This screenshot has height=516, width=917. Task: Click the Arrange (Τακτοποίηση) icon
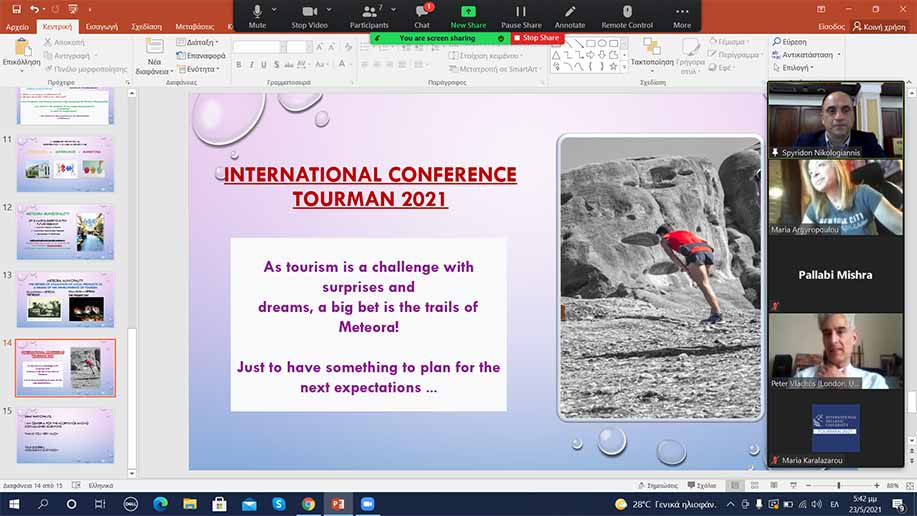(651, 46)
